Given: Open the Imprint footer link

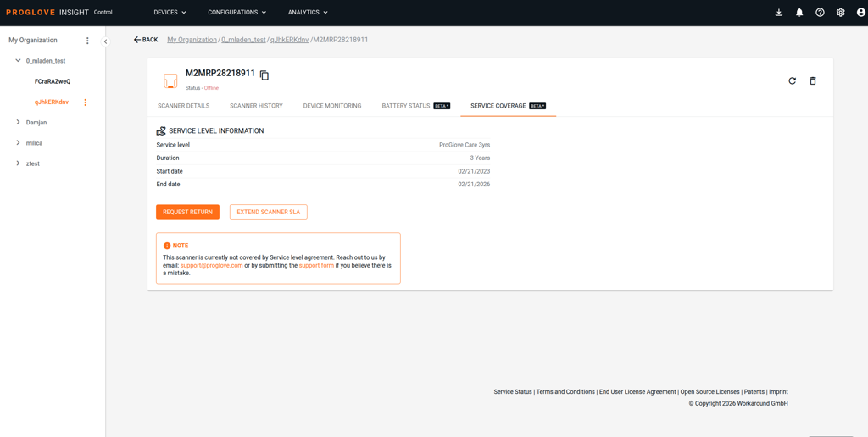Looking at the screenshot, I should pyautogui.click(x=778, y=391).
